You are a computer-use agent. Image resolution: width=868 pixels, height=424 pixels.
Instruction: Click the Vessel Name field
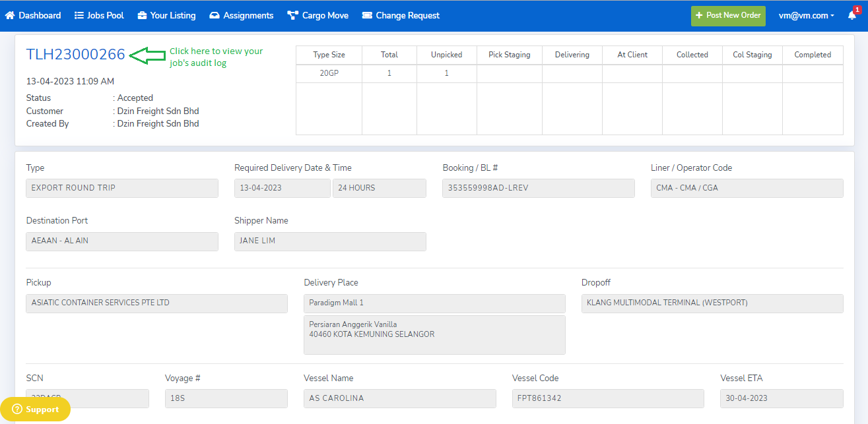pyautogui.click(x=400, y=398)
